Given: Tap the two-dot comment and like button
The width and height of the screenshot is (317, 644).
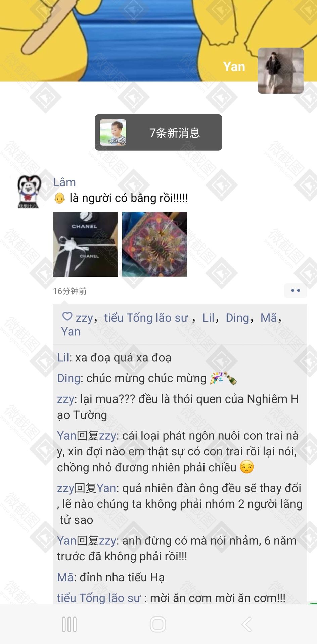Looking at the screenshot, I should (x=295, y=291).
